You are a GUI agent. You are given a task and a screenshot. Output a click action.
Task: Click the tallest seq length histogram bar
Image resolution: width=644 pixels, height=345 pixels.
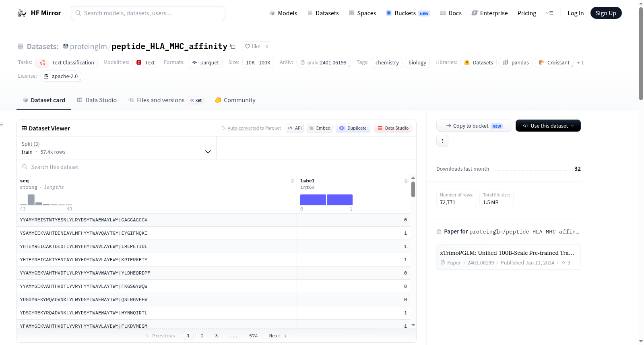click(31, 200)
